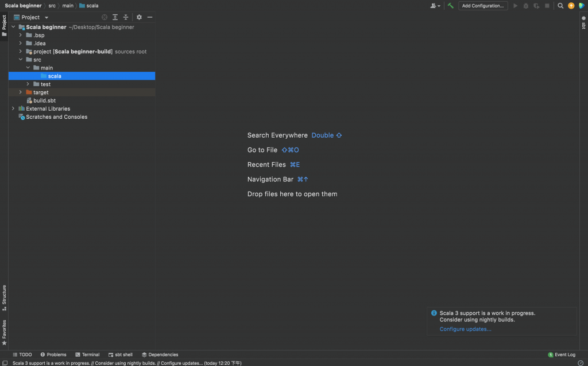The image size is (588, 366).
Task: Open the Problems tool window
Action: coord(53,355)
